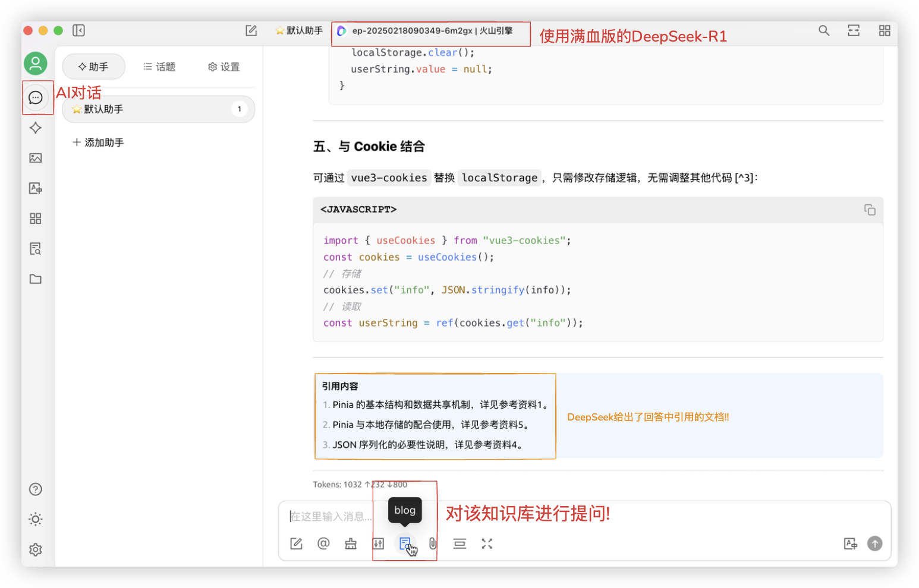
Task: Open the knowledge base panel in sidebar
Action: click(35, 248)
